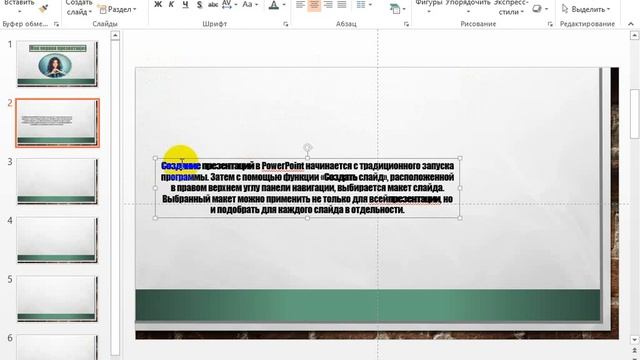Viewport: 640px width, 360px height.
Task: Open the Выделить select menu
Action: pyautogui.click(x=586, y=9)
